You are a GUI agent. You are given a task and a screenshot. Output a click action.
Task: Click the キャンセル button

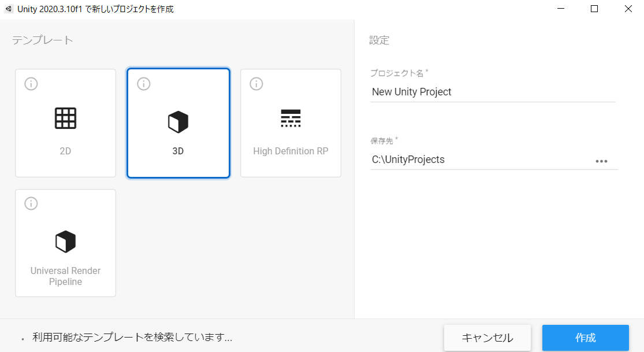pos(487,338)
